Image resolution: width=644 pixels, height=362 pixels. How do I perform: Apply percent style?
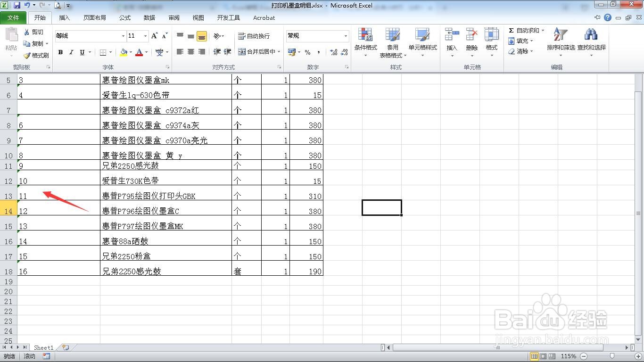tap(307, 52)
